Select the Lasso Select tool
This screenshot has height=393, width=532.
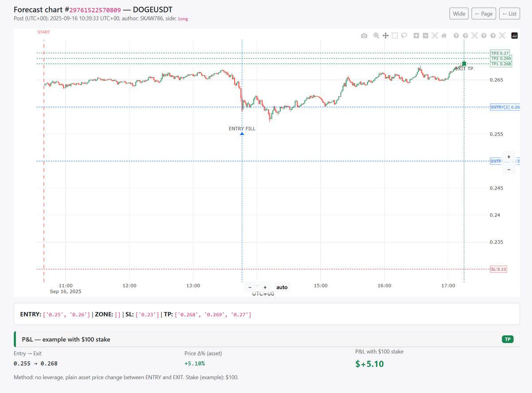tap(404, 35)
